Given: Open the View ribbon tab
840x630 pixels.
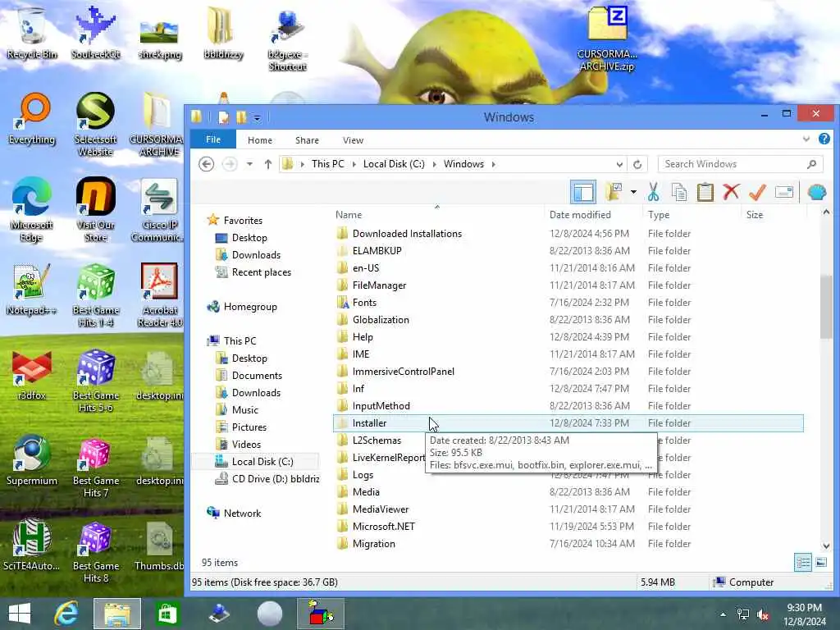Looking at the screenshot, I should point(353,140).
